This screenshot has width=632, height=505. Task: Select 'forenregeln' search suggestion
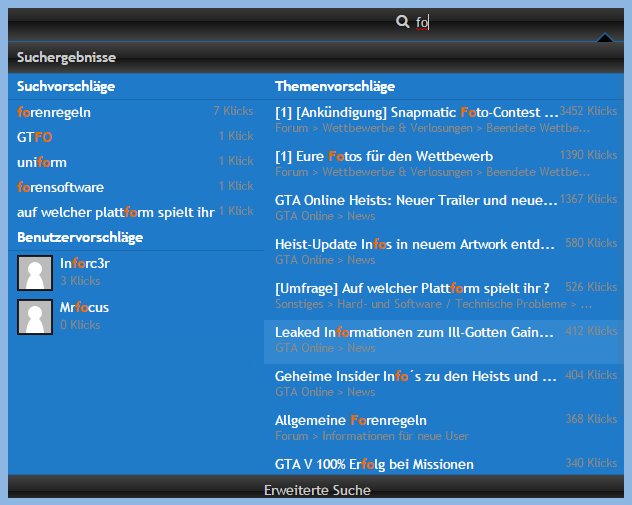pos(54,112)
